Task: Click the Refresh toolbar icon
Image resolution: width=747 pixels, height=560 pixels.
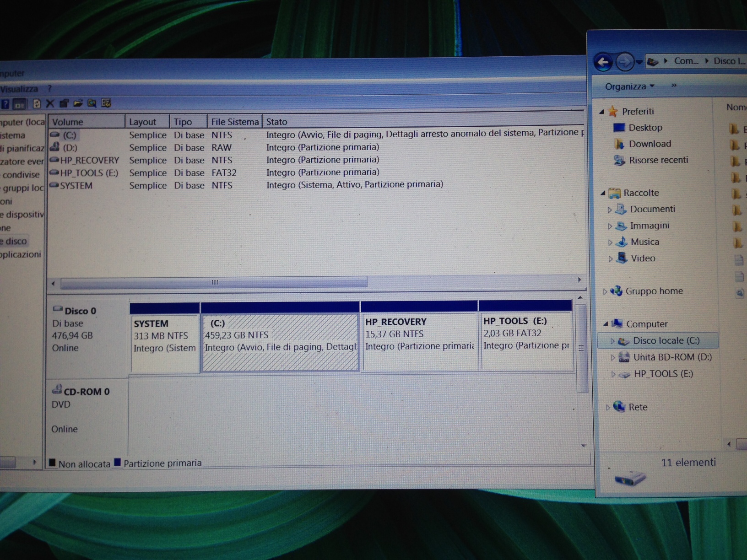Action: [x=37, y=104]
